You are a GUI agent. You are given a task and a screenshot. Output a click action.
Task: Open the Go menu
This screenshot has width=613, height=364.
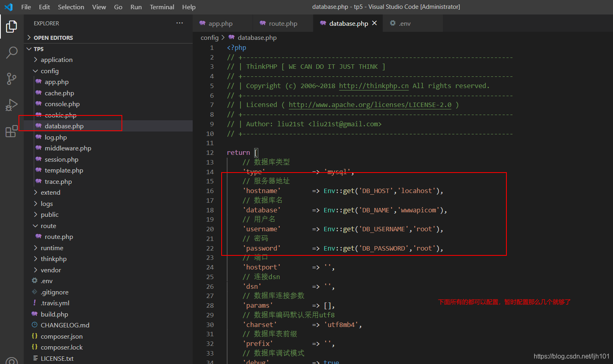118,7
